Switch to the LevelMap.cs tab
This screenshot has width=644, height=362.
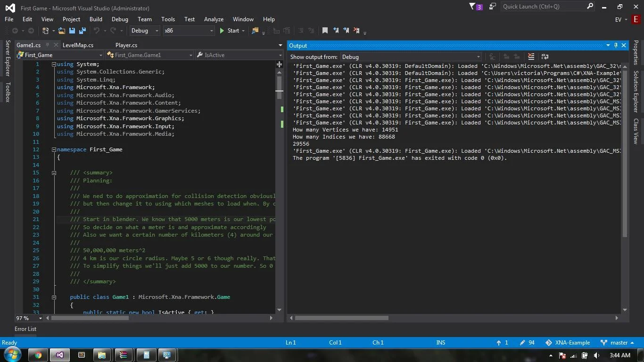click(x=78, y=45)
